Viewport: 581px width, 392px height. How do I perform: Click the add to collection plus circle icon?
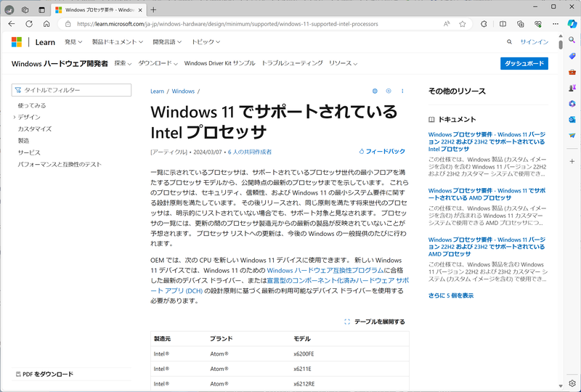pyautogui.click(x=389, y=91)
